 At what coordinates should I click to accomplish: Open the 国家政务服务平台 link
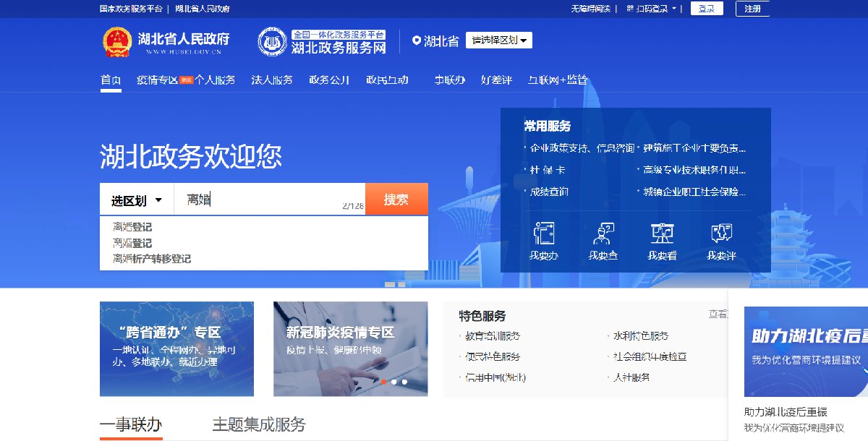(130, 9)
